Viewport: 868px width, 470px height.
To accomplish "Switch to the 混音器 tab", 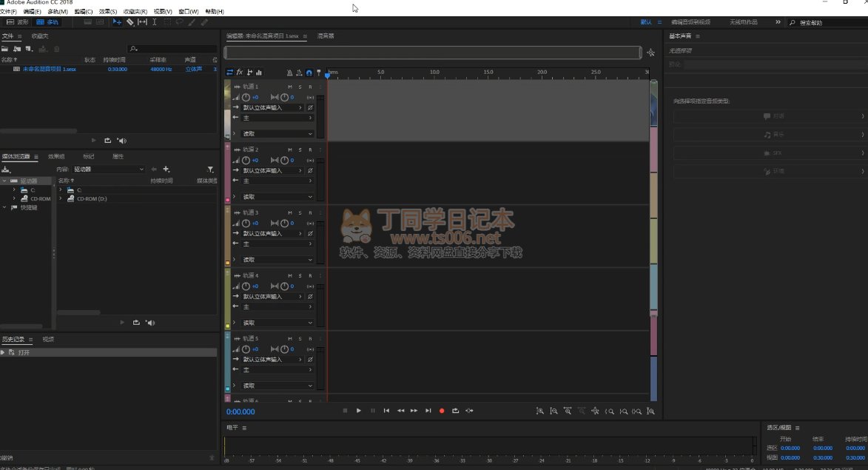I will (326, 36).
